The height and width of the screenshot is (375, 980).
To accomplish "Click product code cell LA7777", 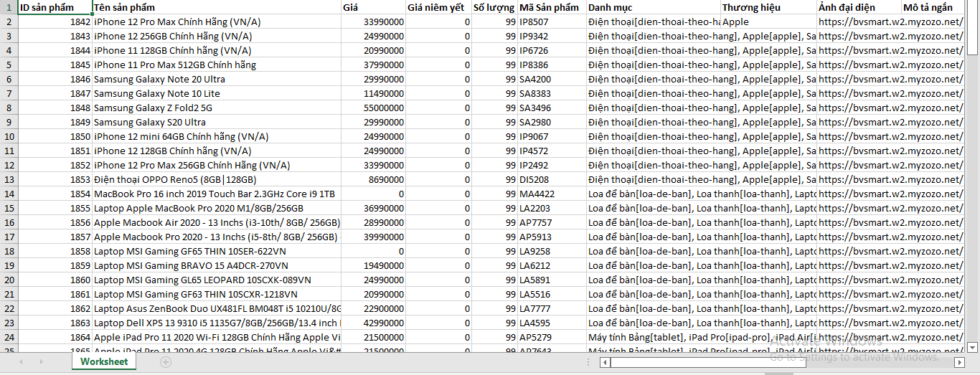I will 552,308.
